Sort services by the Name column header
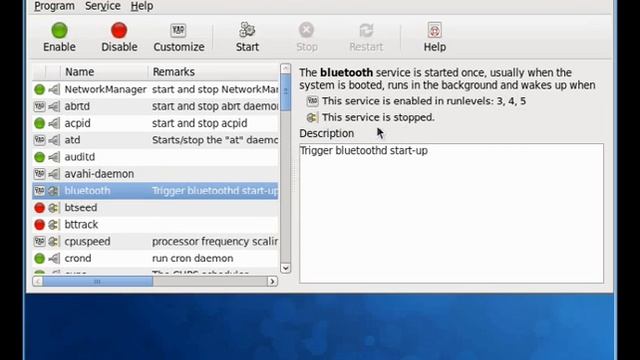Image resolution: width=640 pixels, height=360 pixels. (104, 72)
